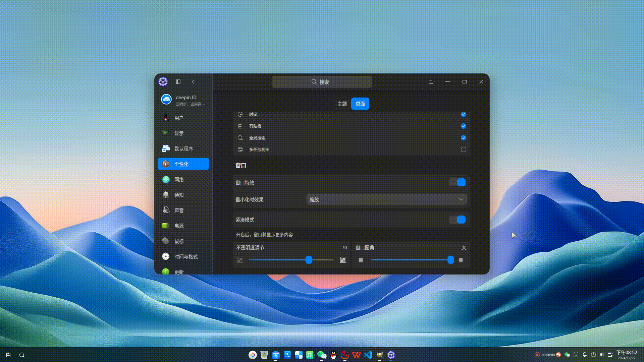Open the control center hamburger menu
644x362 pixels.
point(431,82)
